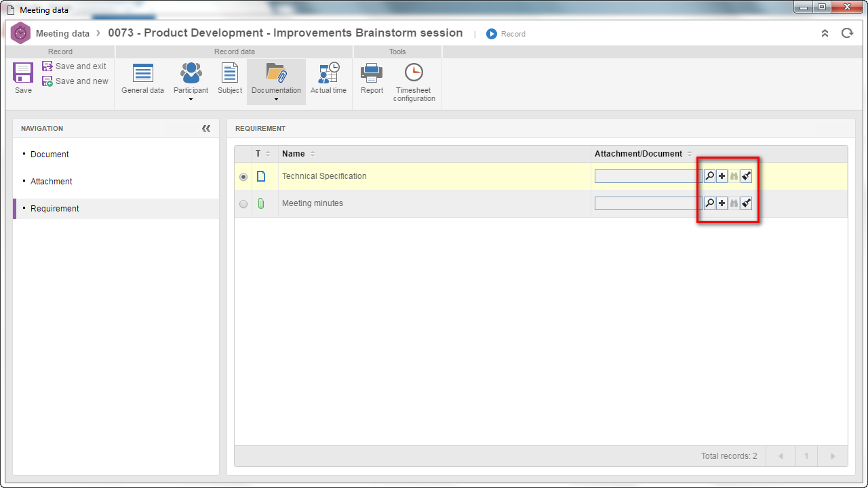
Task: Click the Save floppy disk icon
Action: click(23, 73)
